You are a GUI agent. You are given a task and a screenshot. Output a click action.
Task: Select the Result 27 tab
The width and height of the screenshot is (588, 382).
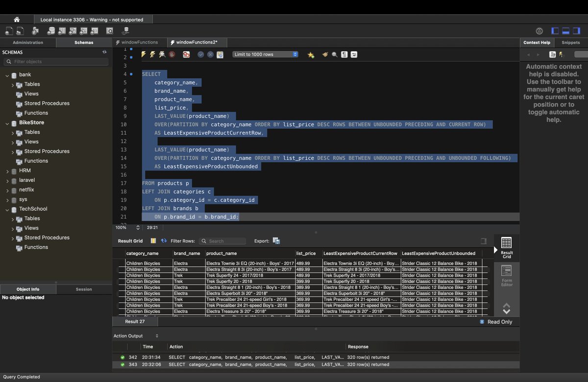click(x=135, y=322)
